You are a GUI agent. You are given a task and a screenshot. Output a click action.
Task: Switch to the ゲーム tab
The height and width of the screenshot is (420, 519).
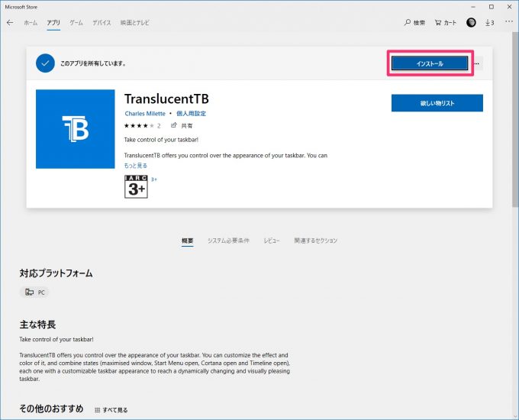coord(76,22)
